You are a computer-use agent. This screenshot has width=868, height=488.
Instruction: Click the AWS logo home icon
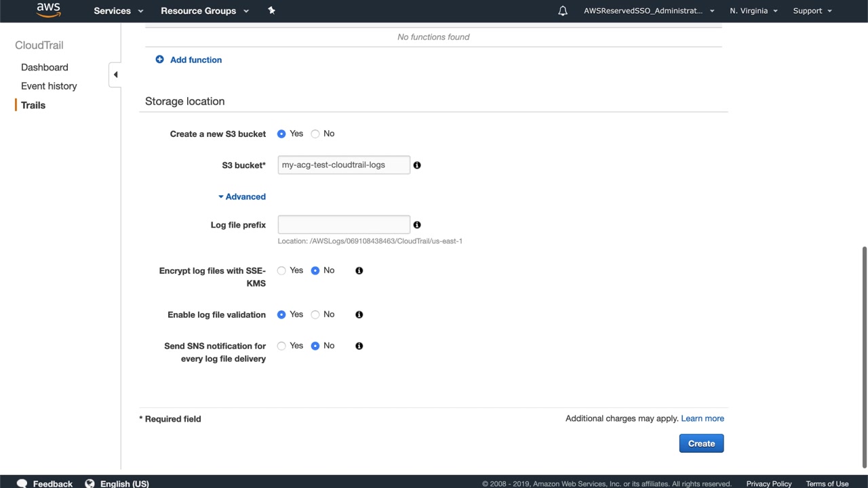(x=48, y=10)
